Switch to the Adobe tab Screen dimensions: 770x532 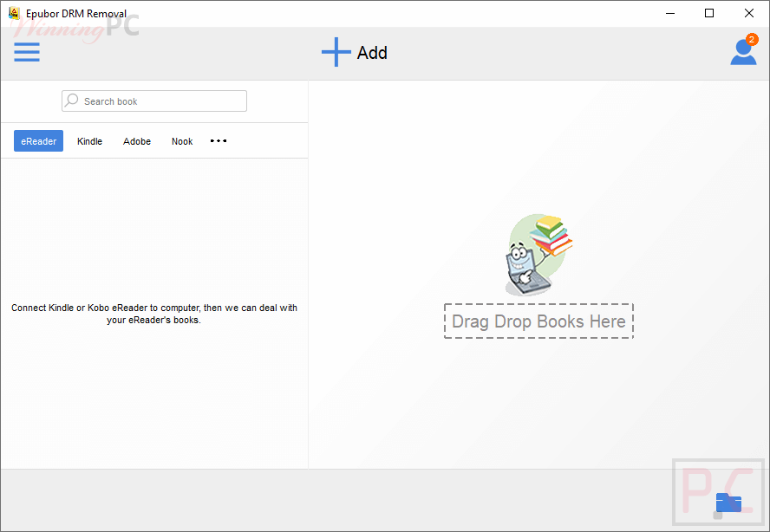137,141
